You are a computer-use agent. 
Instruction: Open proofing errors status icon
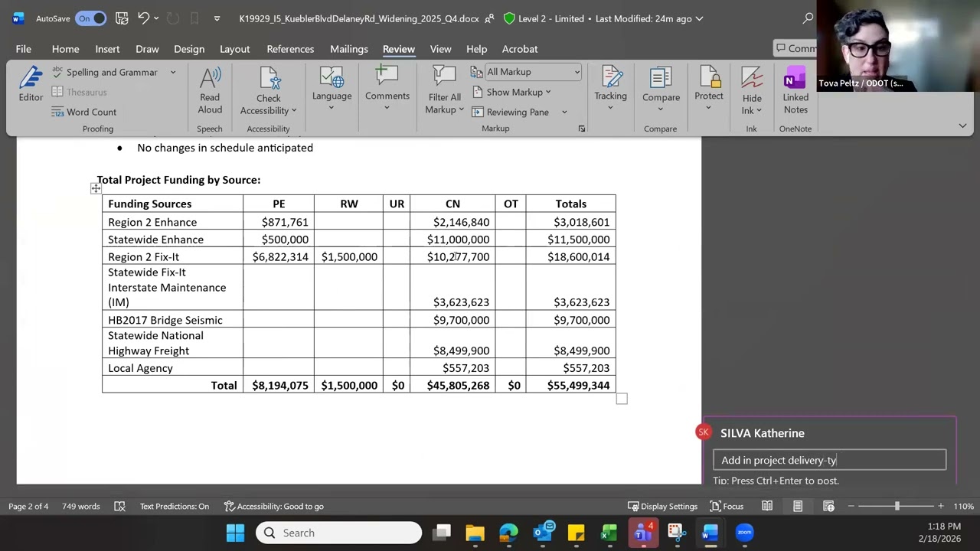tap(119, 506)
